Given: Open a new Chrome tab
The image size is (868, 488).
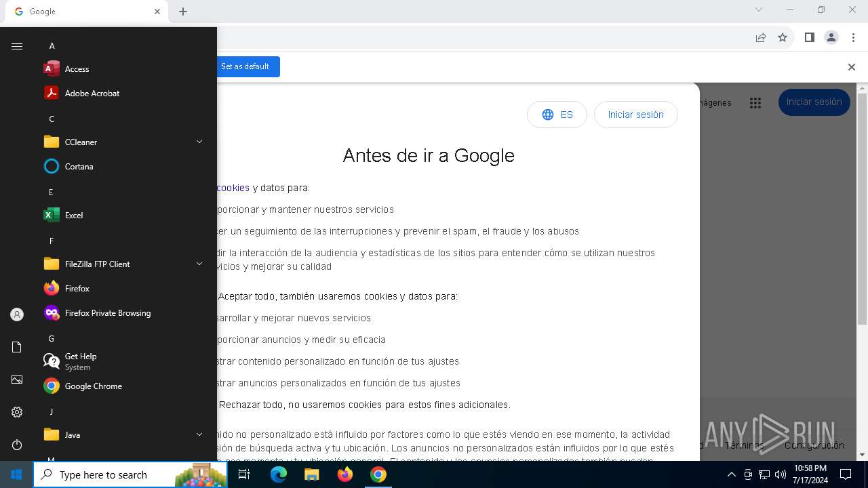Looking at the screenshot, I should pyautogui.click(x=183, y=12).
